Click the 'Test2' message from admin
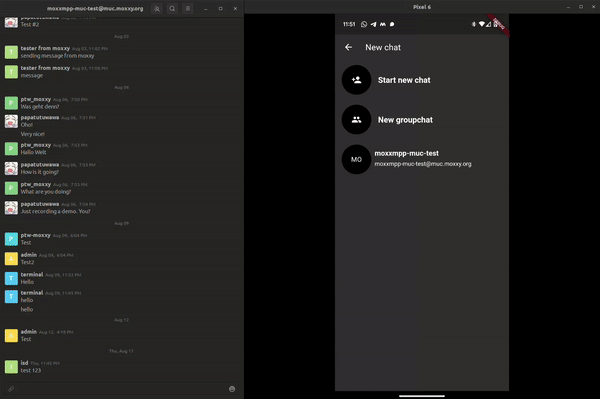The width and height of the screenshot is (600, 399). (x=27, y=262)
